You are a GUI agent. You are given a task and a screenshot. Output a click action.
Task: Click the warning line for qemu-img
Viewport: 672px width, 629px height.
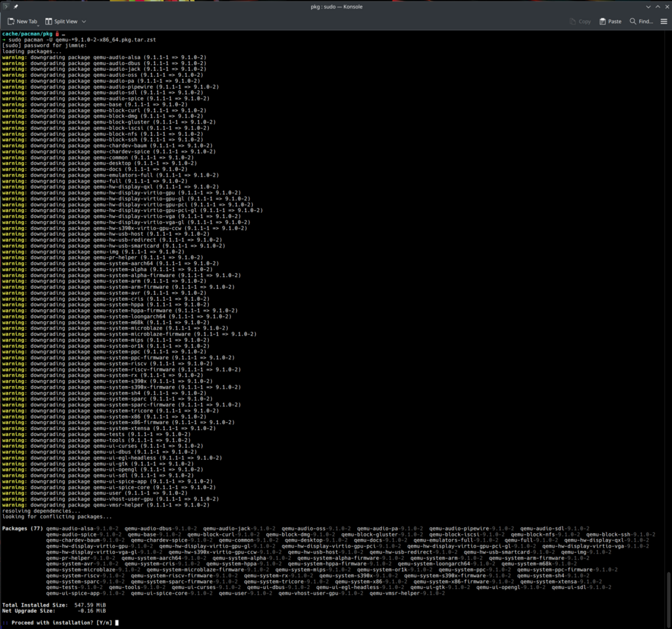pos(93,252)
